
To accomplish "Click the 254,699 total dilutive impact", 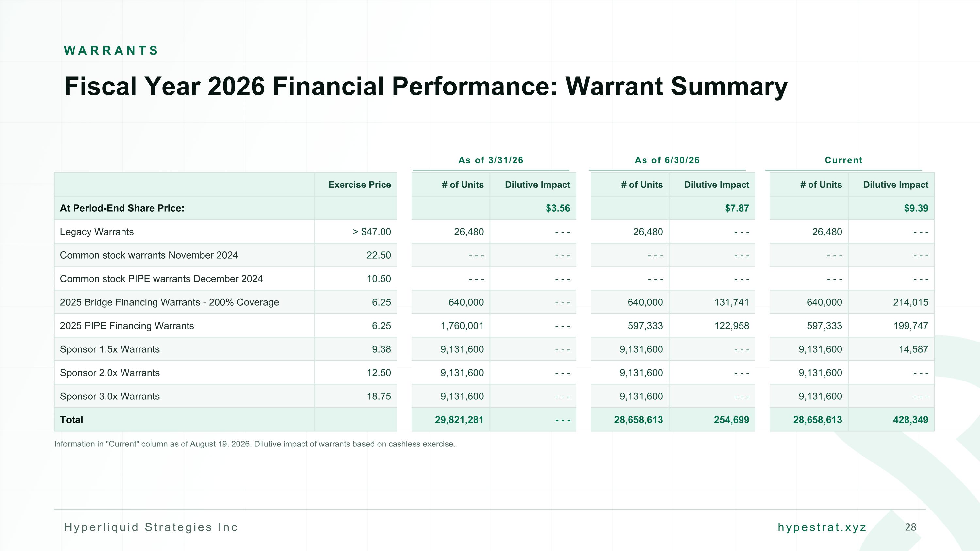I will click(x=732, y=420).
